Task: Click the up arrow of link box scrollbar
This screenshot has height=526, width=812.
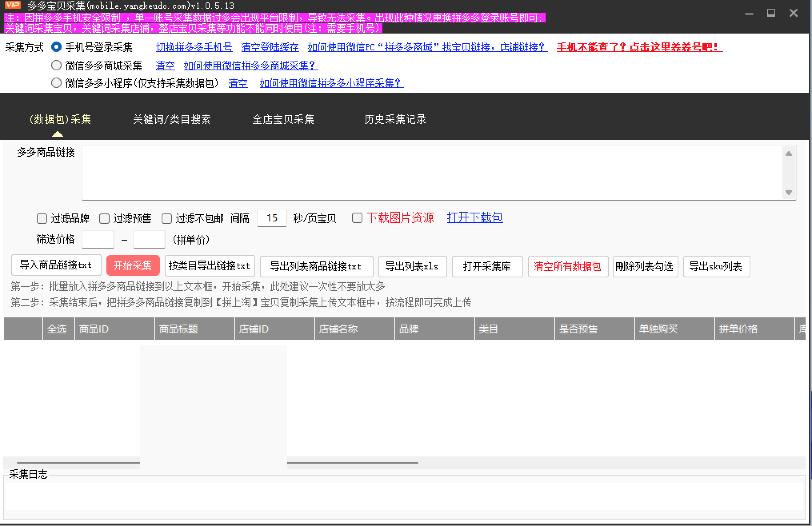Action: pos(789,153)
